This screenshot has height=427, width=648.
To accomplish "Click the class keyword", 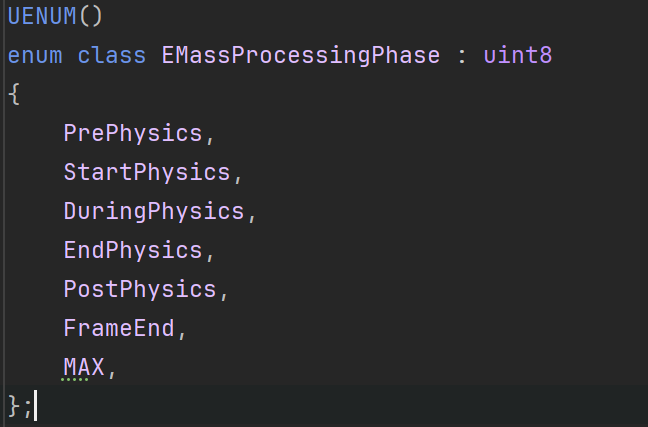I will 111,54.
